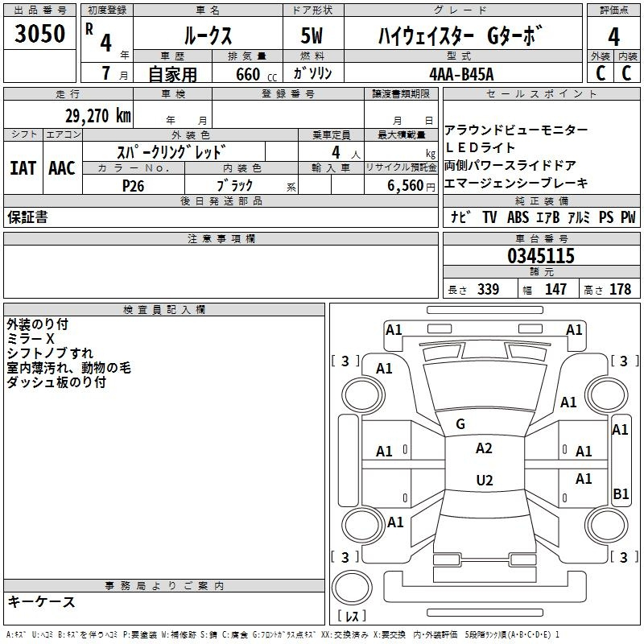The height and width of the screenshot is (644, 644).
Task: Click the 注意事項欄 section header
Action: pos(221,238)
